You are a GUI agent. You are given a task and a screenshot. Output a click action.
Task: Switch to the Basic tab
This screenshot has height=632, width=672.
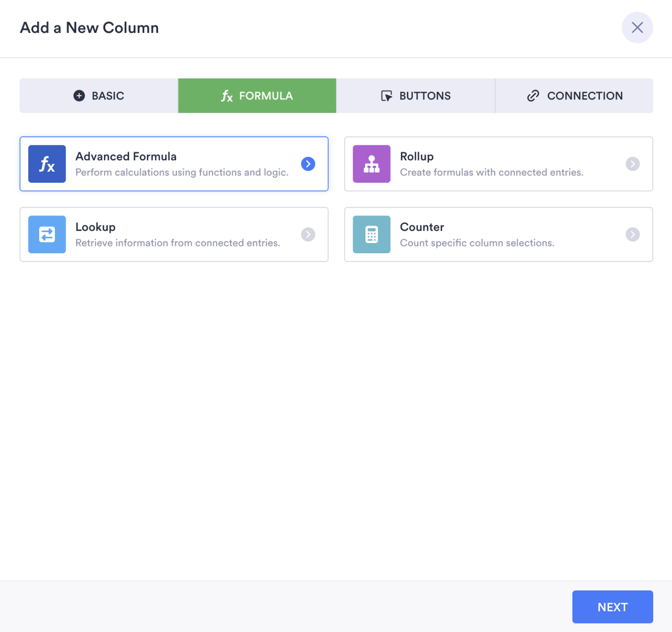[x=98, y=95]
